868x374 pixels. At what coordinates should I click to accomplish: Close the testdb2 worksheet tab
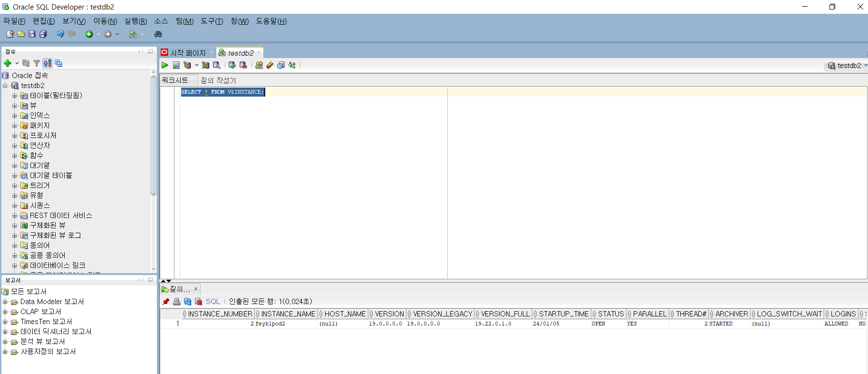(259, 52)
